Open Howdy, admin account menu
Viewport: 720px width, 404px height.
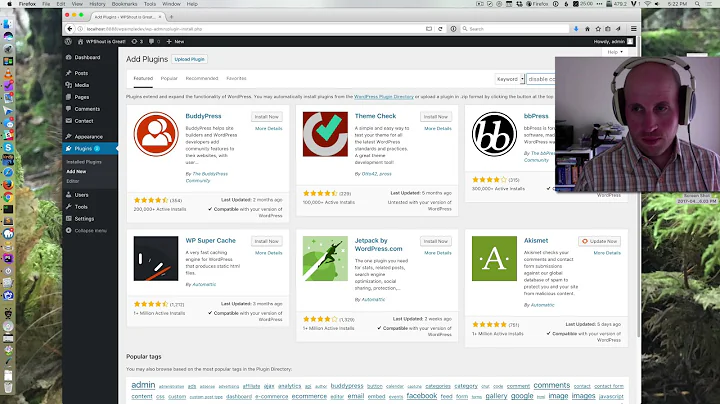613,41
